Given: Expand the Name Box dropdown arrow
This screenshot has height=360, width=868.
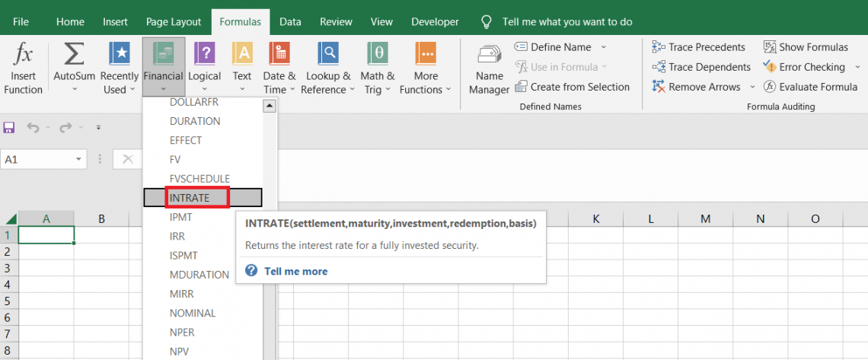Looking at the screenshot, I should click(79, 159).
